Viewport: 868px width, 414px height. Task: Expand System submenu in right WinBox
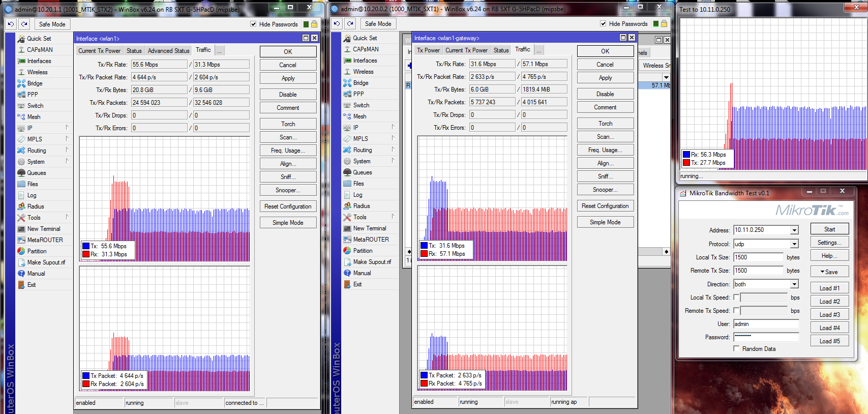[x=393, y=161]
